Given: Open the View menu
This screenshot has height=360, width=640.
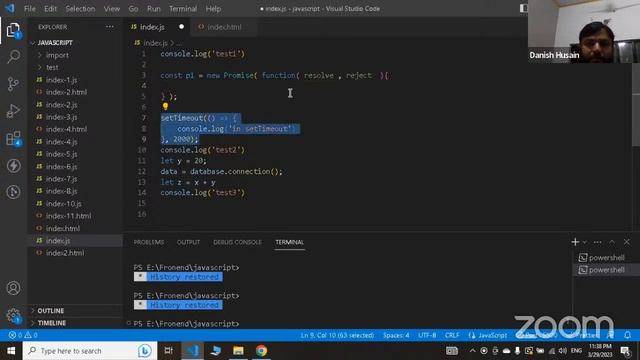Looking at the screenshot, I should coord(111,9).
